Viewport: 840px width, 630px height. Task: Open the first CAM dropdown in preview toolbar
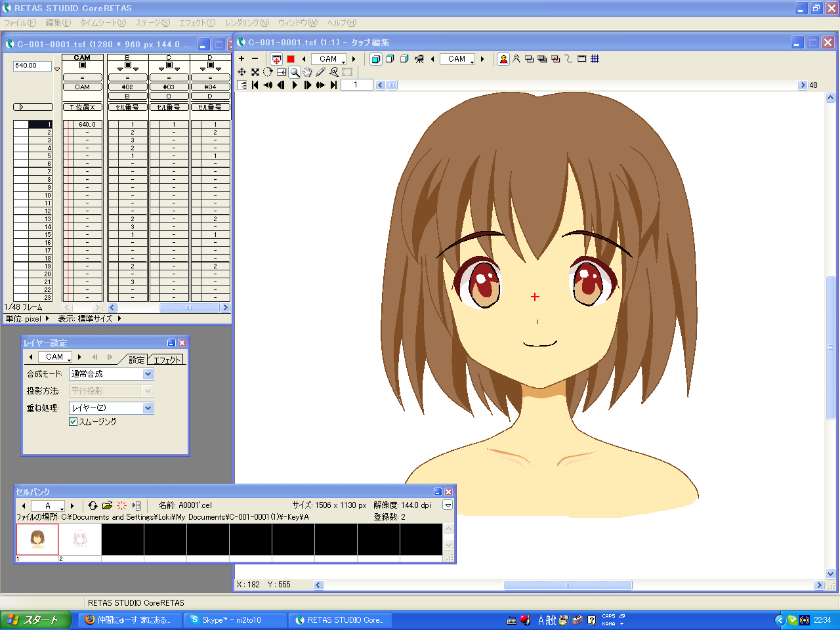click(x=329, y=59)
